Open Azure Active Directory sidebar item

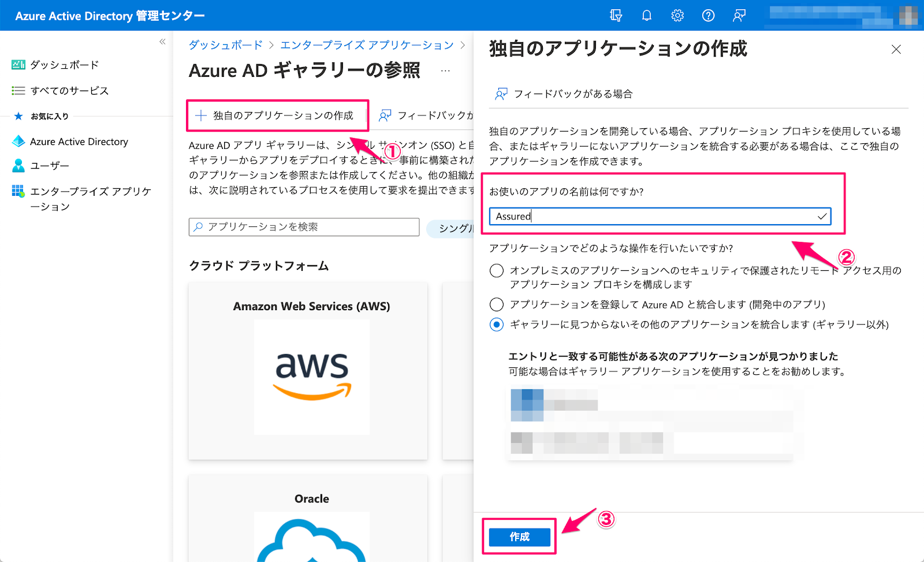click(79, 142)
